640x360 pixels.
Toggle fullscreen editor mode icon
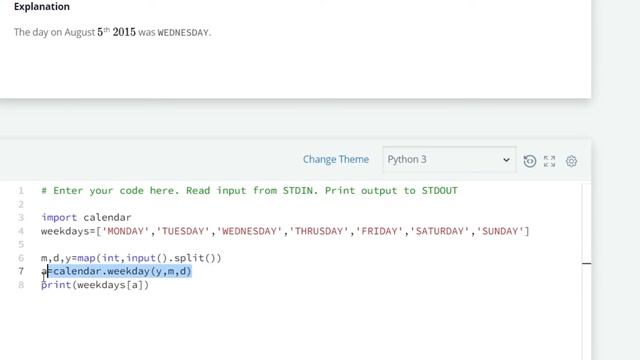coord(549,161)
